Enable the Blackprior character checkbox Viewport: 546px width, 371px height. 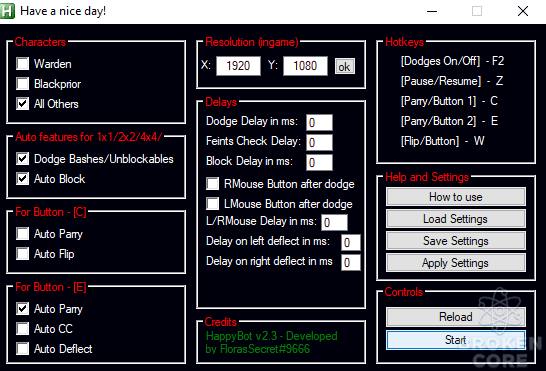click(23, 84)
